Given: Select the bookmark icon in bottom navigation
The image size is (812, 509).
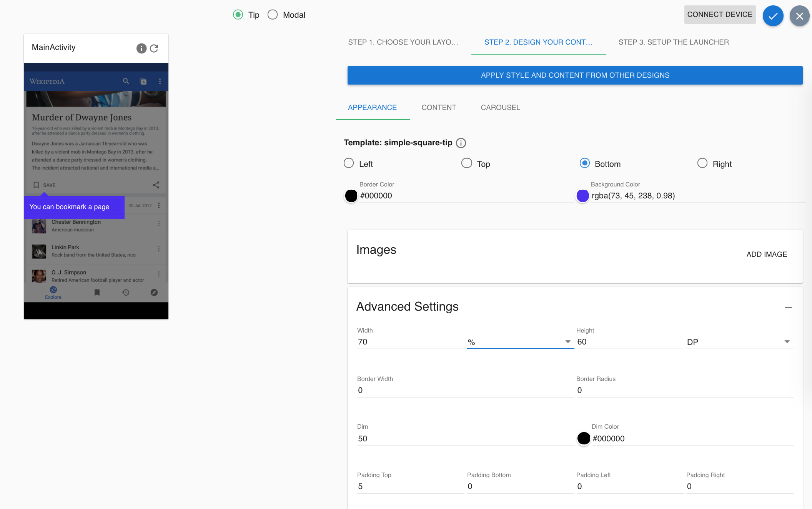Looking at the screenshot, I should click(x=97, y=293).
